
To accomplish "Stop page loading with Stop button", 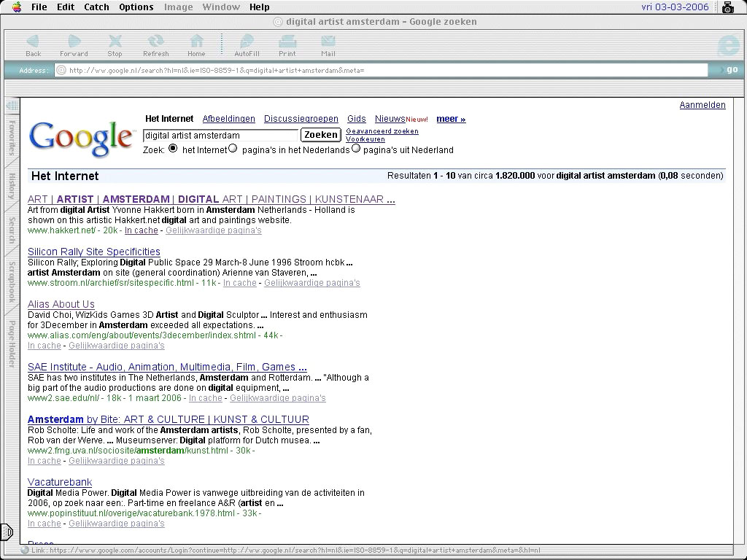I will click(115, 46).
